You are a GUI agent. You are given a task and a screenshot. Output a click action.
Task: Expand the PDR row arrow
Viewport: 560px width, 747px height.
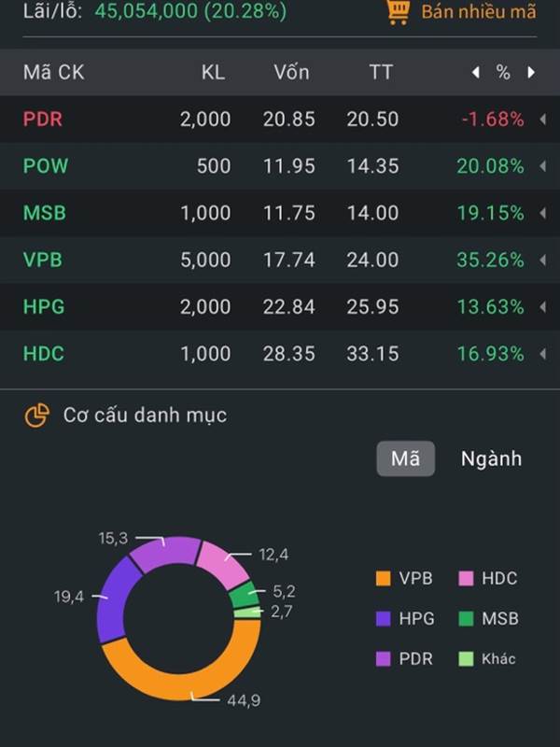[x=543, y=120]
